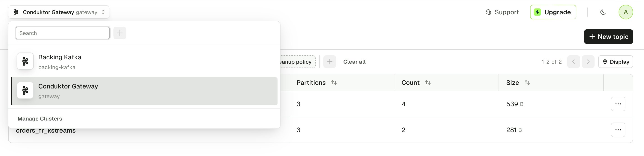The width and height of the screenshot is (644, 156).
Task: Open the more options menu for orders_fr_kstreams
Action: (x=618, y=130)
